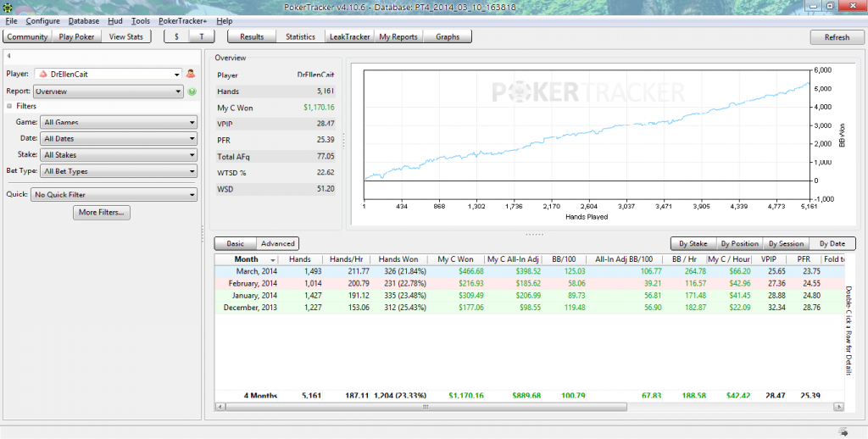Click the green refresh icon beside Report
868x439 pixels.
click(x=192, y=92)
